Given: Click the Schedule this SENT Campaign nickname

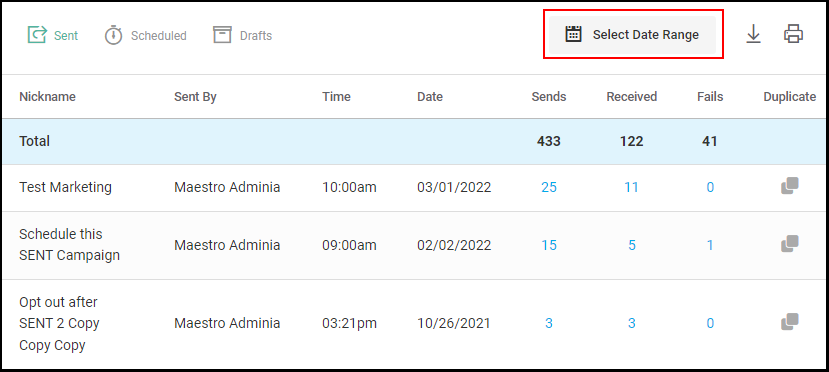Looking at the screenshot, I should pos(69,245).
